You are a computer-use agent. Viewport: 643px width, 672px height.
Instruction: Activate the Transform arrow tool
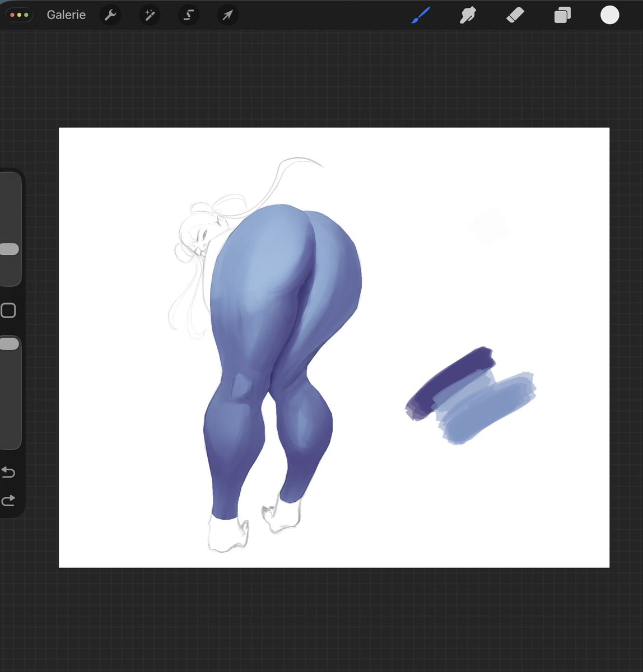pos(227,15)
